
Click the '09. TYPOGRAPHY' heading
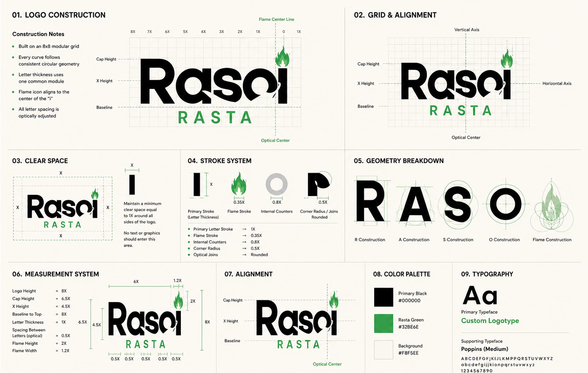click(487, 274)
